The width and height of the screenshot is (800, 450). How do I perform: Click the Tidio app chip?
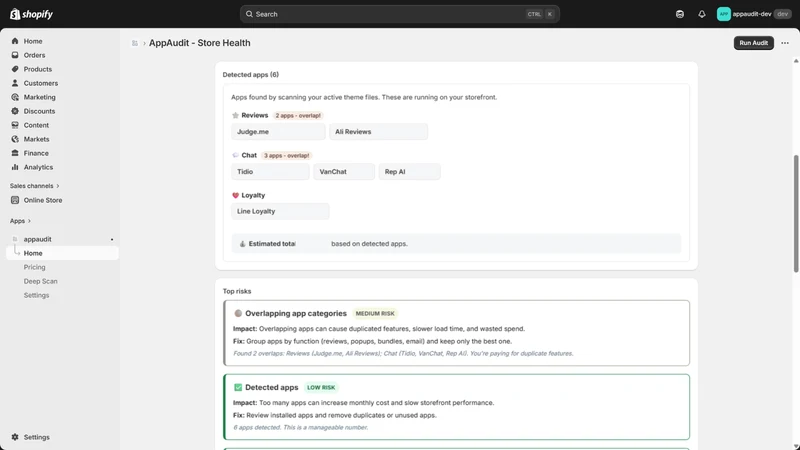coord(270,171)
